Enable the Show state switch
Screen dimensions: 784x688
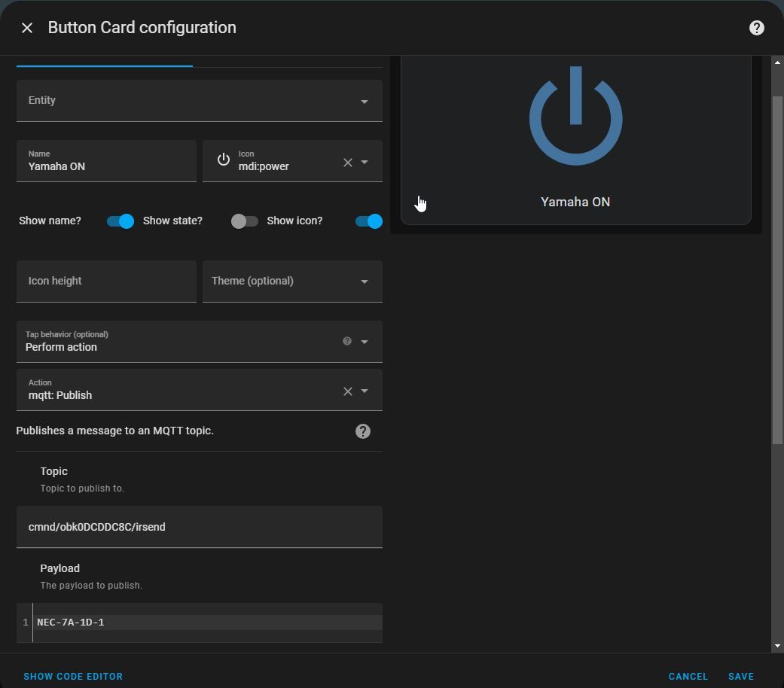pyautogui.click(x=245, y=221)
